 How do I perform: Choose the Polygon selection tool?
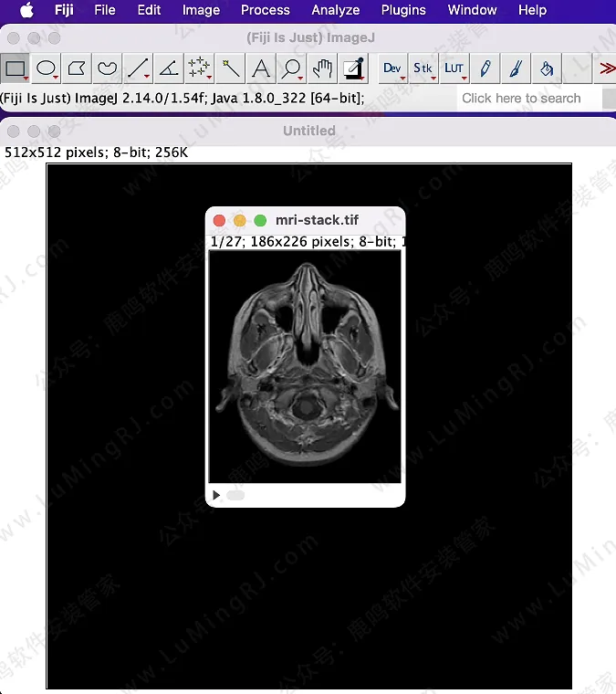78,68
